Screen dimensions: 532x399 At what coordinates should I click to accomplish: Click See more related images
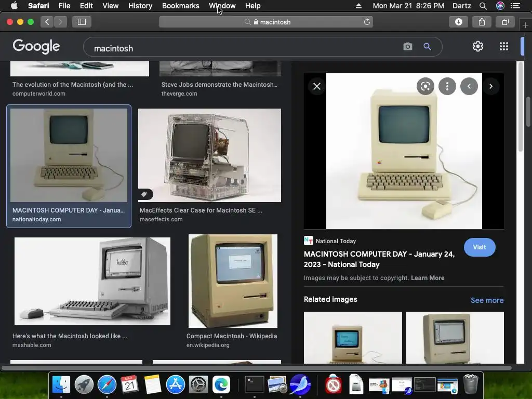487,300
